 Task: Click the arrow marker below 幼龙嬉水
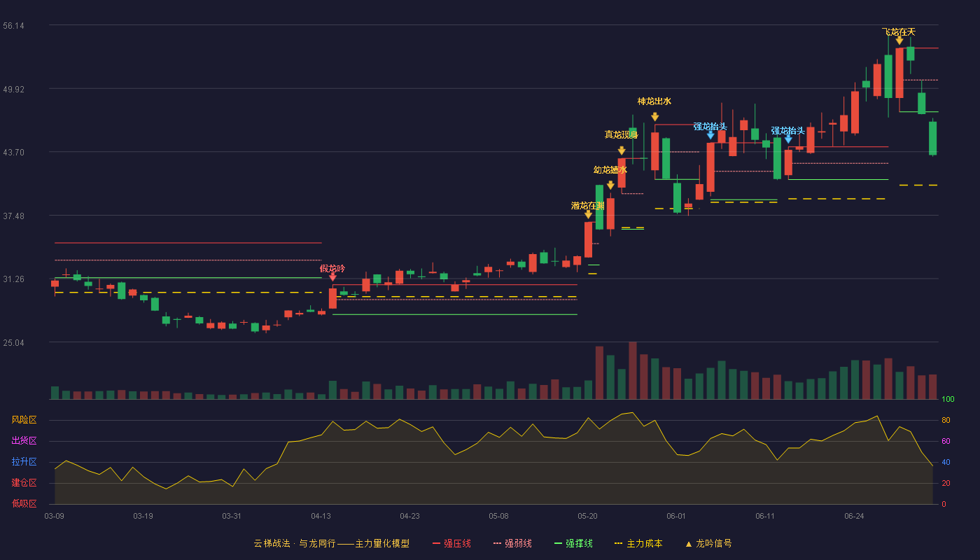pyautogui.click(x=610, y=185)
